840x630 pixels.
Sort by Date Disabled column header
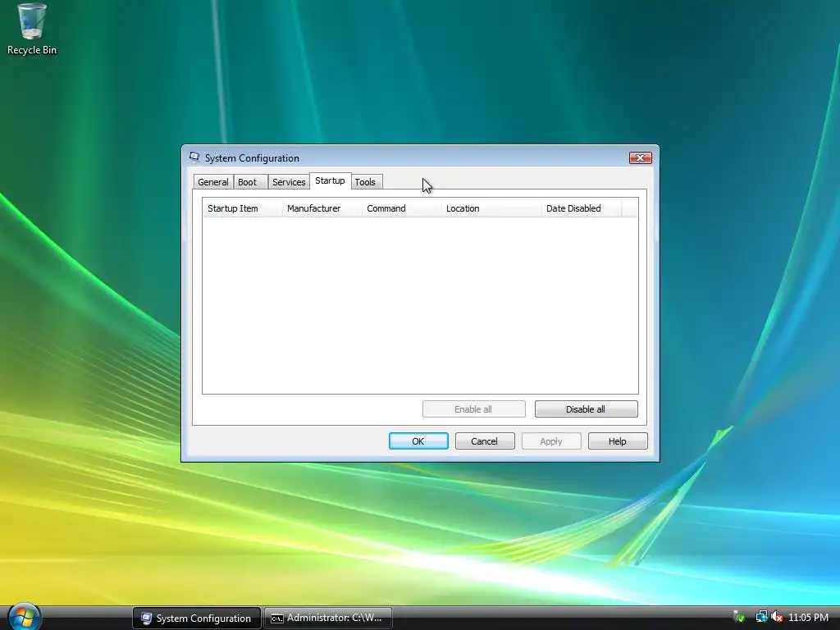pos(582,208)
